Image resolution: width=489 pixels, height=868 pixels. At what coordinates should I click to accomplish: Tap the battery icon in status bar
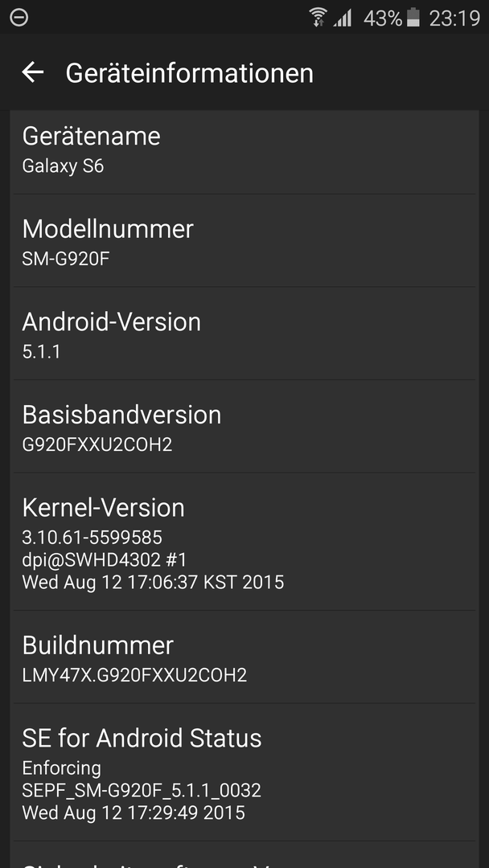point(413,18)
